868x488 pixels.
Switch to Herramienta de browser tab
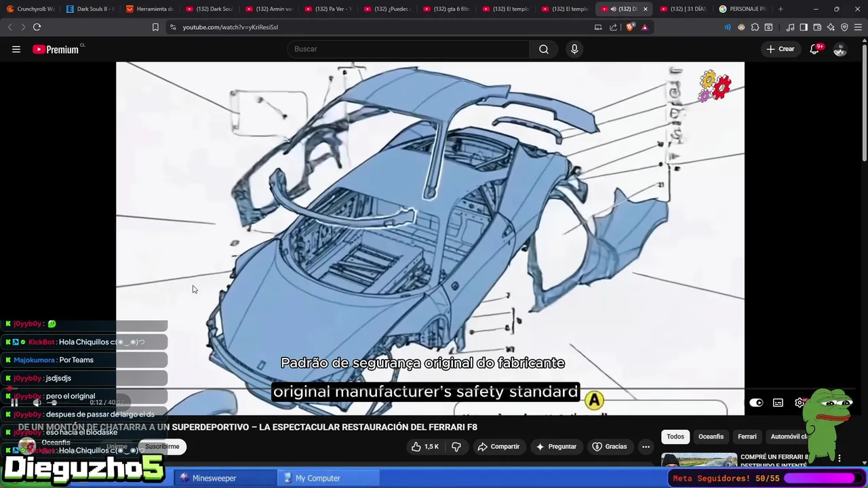[151, 9]
